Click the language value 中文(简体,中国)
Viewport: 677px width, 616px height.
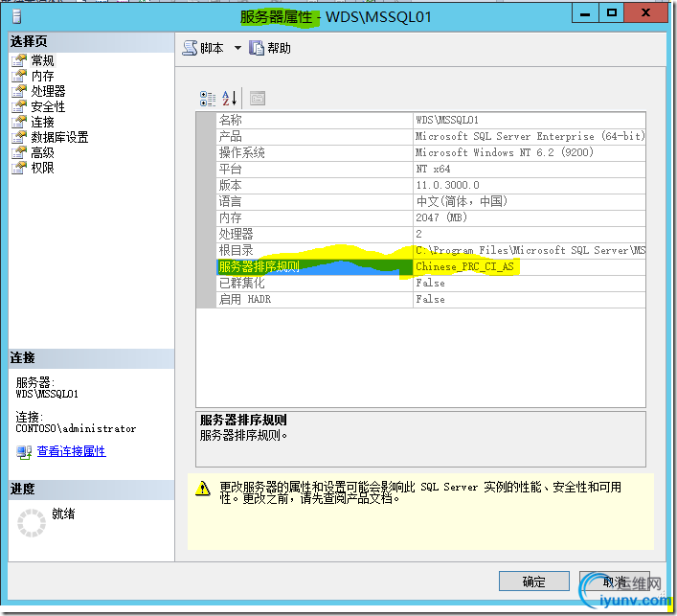[x=462, y=201]
